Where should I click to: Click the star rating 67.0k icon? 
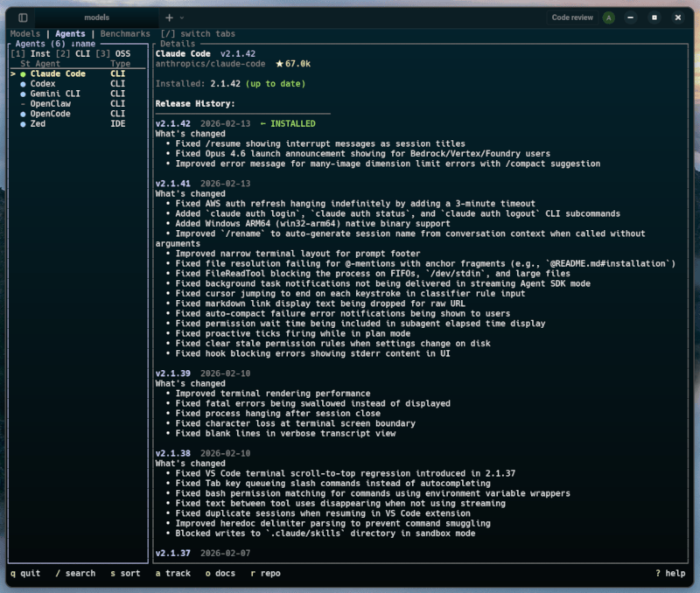point(280,64)
